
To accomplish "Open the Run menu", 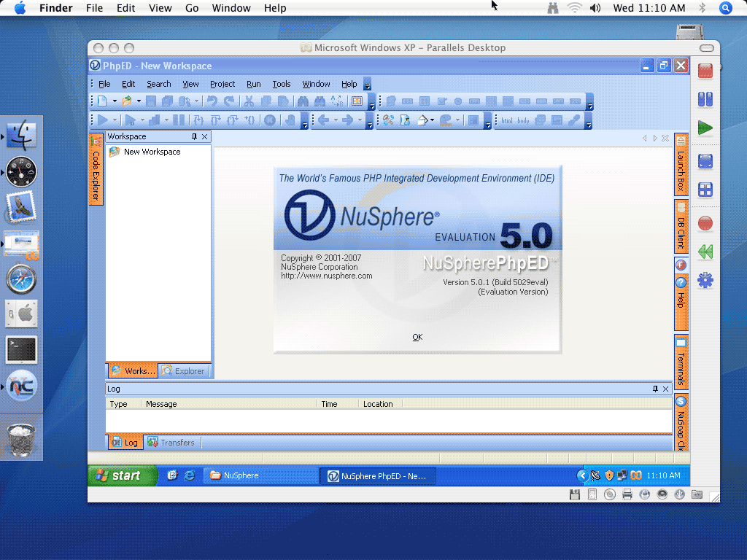I will click(253, 84).
